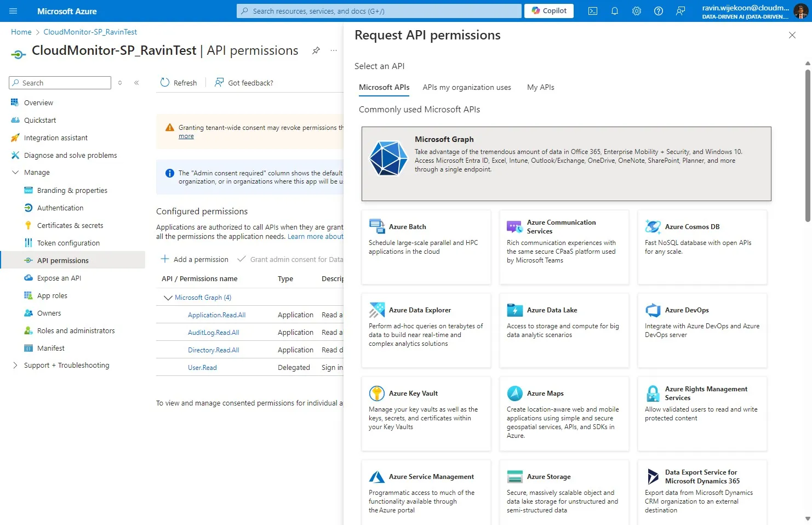Focus the top search resources box

coord(379,11)
